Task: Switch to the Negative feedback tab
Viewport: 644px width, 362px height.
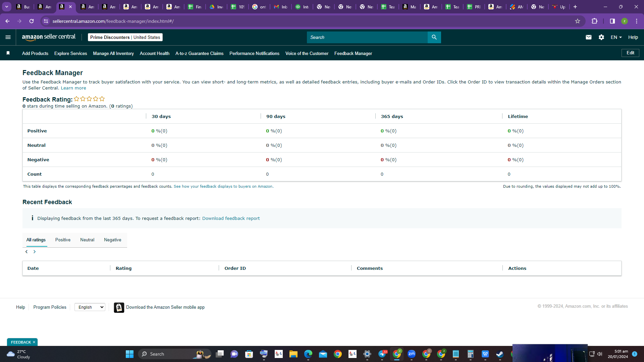Action: 113,240
